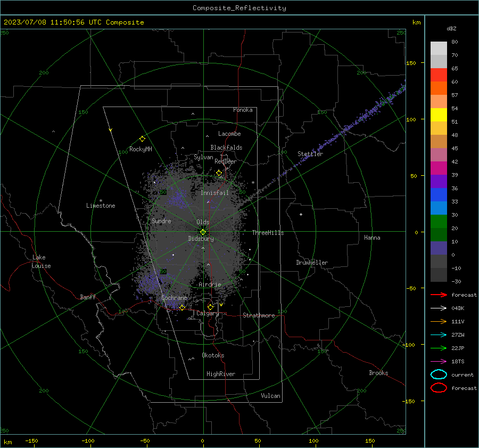Click the Stettler town label

point(310,154)
